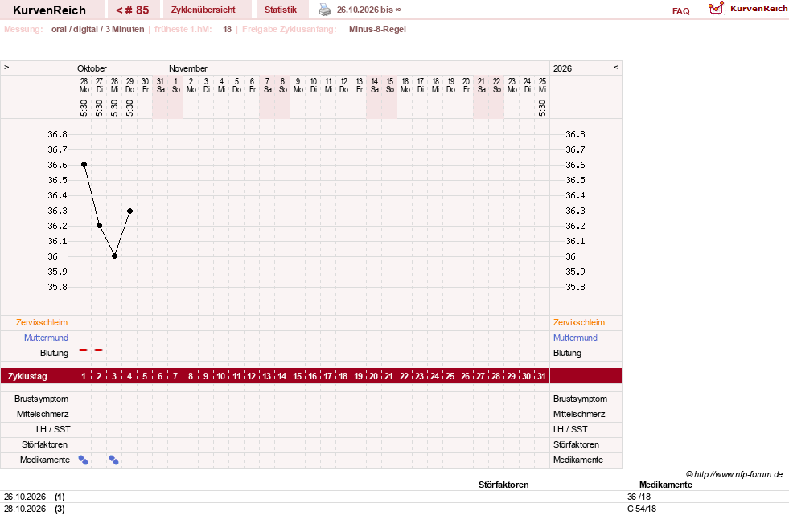The image size is (789, 532).
Task: Click the printer icon
Action: (325, 10)
